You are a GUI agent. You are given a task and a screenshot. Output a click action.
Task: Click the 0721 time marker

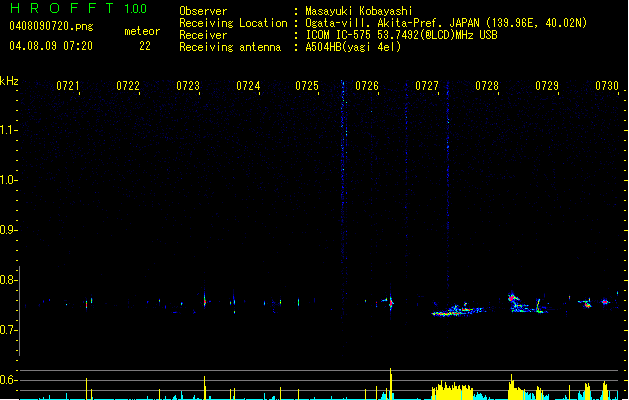tap(68, 86)
